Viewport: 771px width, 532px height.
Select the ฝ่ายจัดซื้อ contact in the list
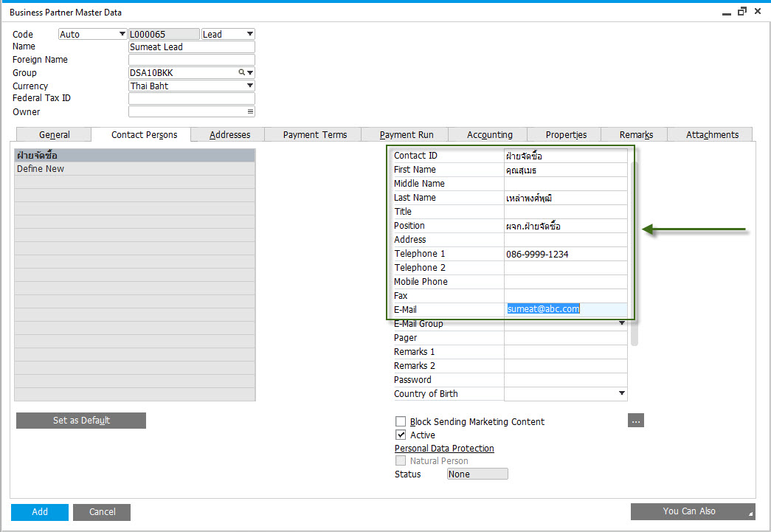[135, 156]
